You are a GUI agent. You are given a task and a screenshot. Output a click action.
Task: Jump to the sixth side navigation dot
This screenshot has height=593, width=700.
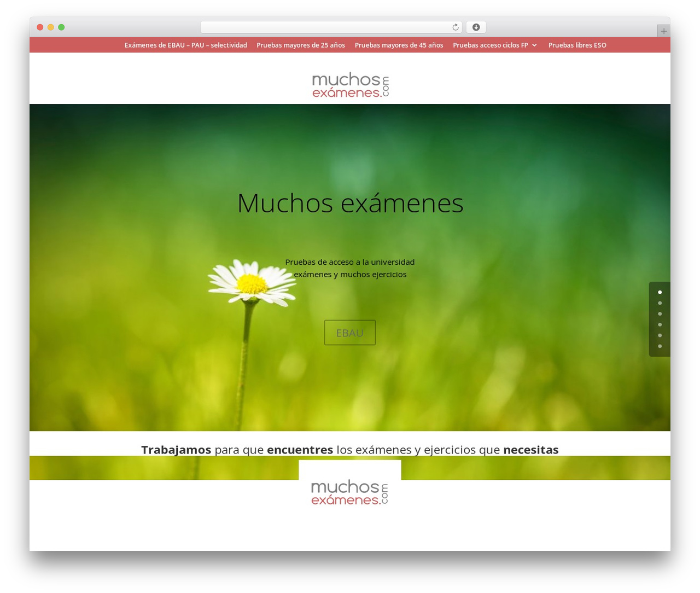660,346
